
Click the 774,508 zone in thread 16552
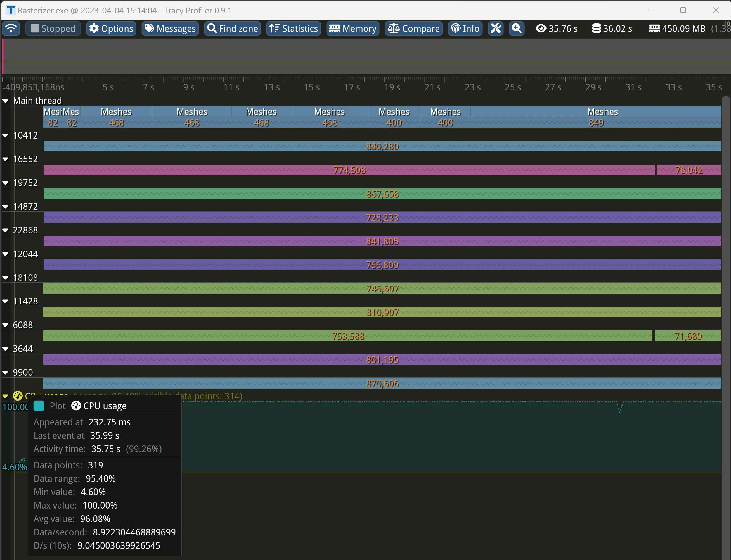pyautogui.click(x=349, y=170)
